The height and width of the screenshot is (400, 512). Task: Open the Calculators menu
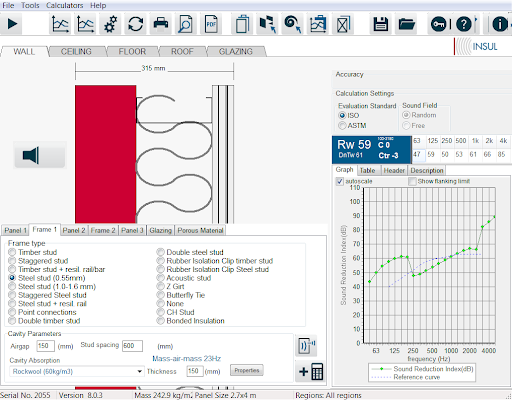[x=65, y=5]
